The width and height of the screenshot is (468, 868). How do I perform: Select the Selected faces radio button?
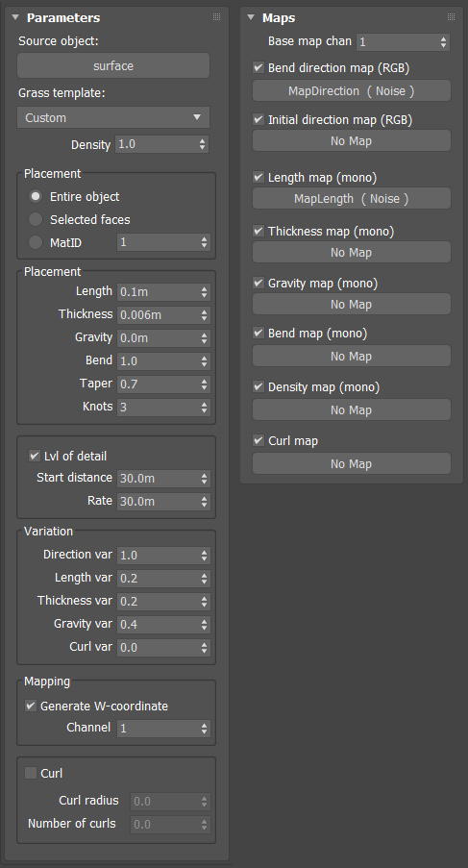pyautogui.click(x=36, y=220)
